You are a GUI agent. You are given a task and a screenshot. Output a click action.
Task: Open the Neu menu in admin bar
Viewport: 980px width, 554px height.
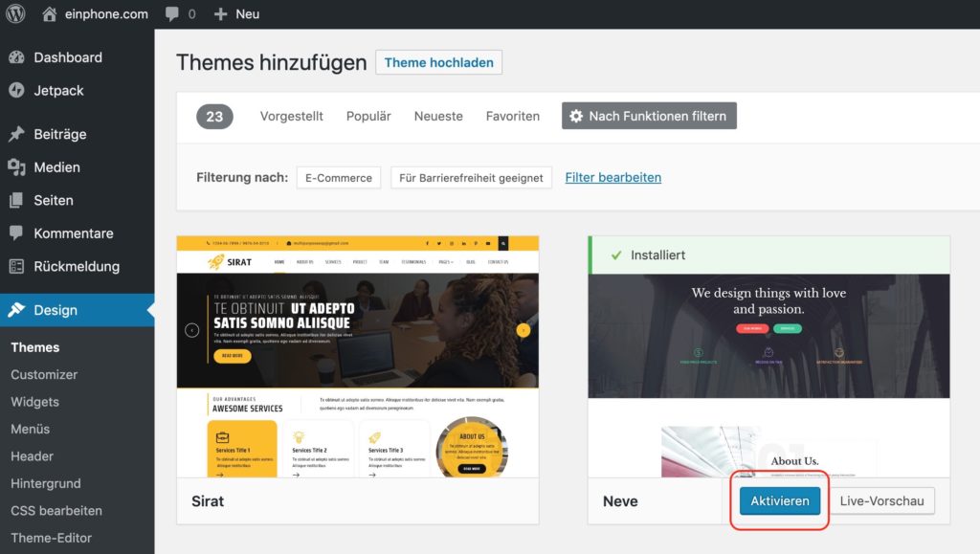(x=248, y=13)
